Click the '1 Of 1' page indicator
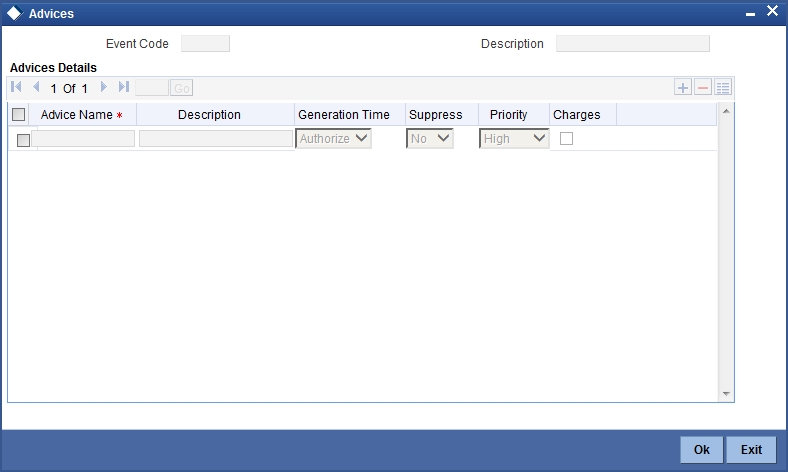 pos(69,88)
